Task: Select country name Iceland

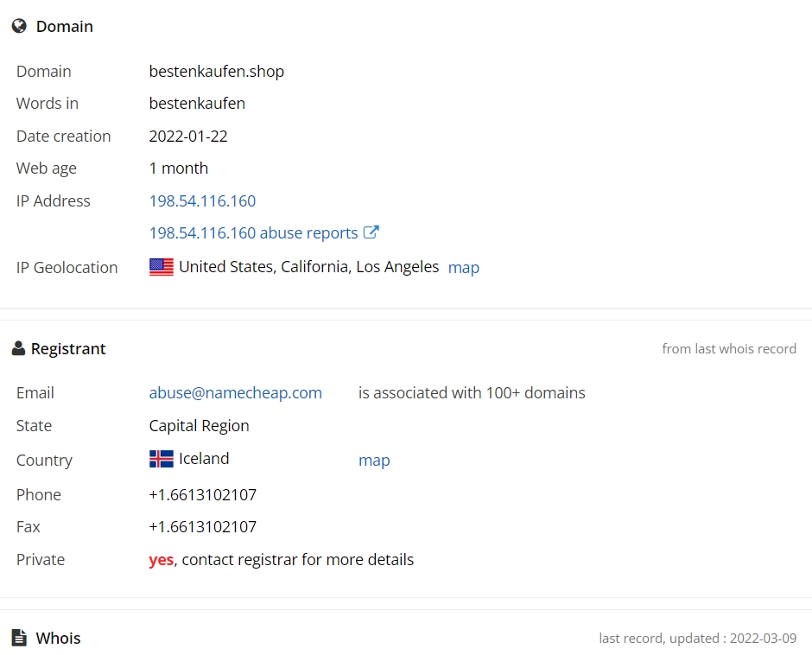Action: (x=204, y=459)
